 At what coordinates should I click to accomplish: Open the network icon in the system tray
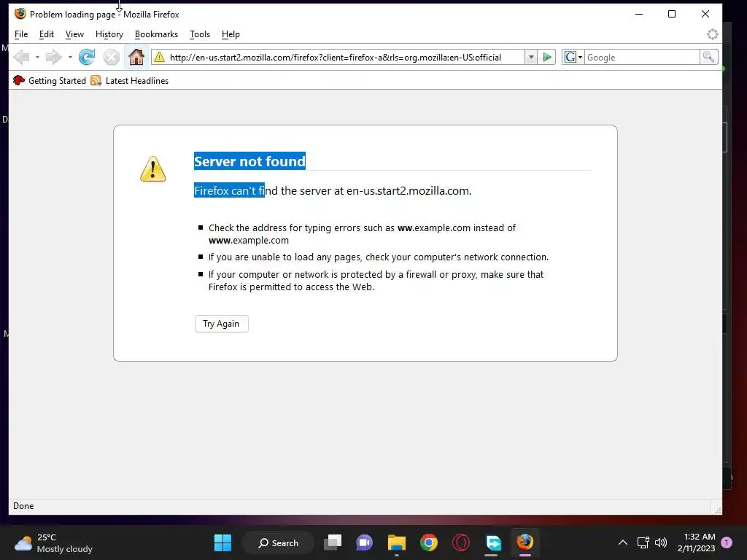click(643, 542)
